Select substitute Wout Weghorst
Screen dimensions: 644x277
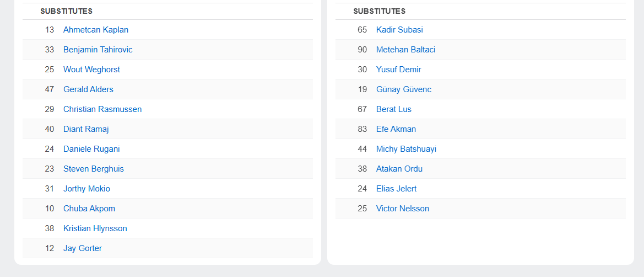[91, 70]
